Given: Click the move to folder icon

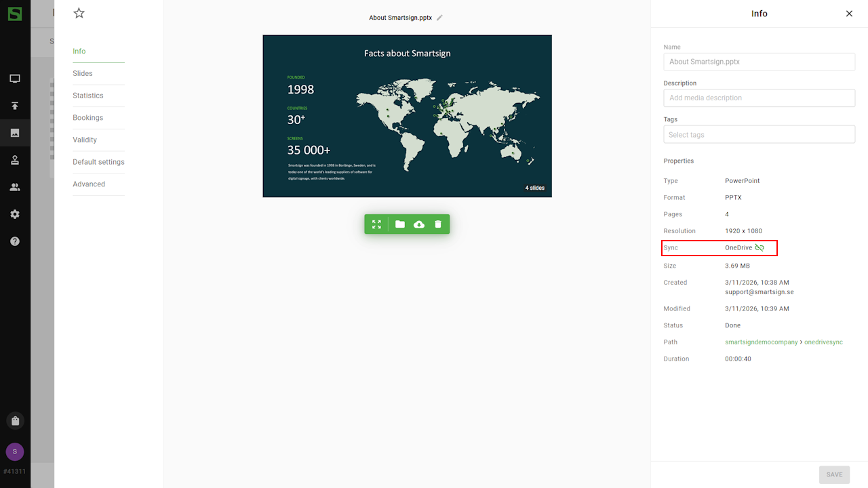Looking at the screenshot, I should coord(400,224).
